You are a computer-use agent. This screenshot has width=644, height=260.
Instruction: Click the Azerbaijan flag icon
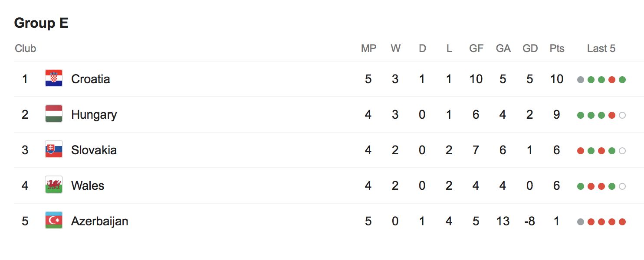pyautogui.click(x=54, y=221)
